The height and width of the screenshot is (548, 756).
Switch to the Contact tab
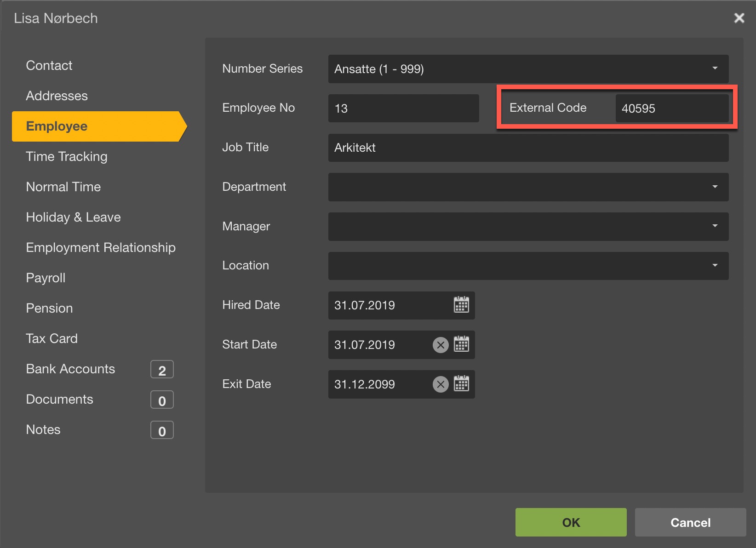point(49,65)
